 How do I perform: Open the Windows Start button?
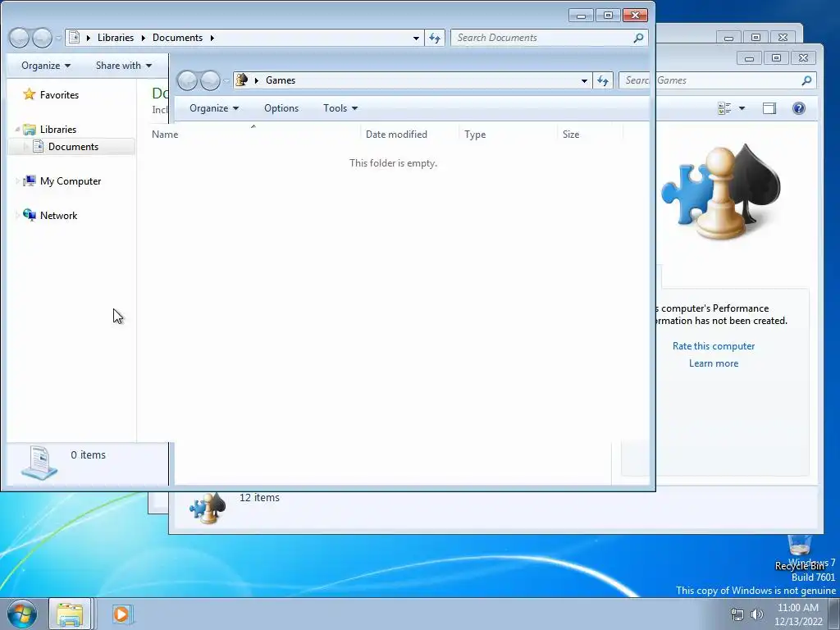pos(22,614)
